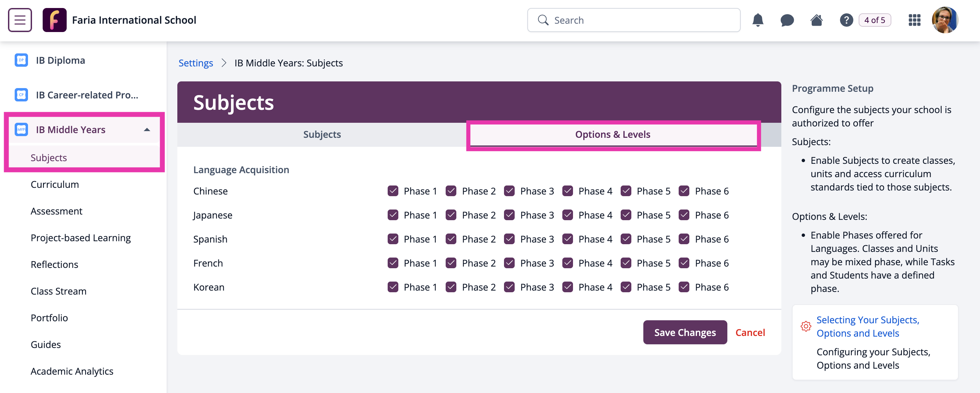Toggle Japanese Phase 3 checkbox
980x393 pixels.
[509, 215]
